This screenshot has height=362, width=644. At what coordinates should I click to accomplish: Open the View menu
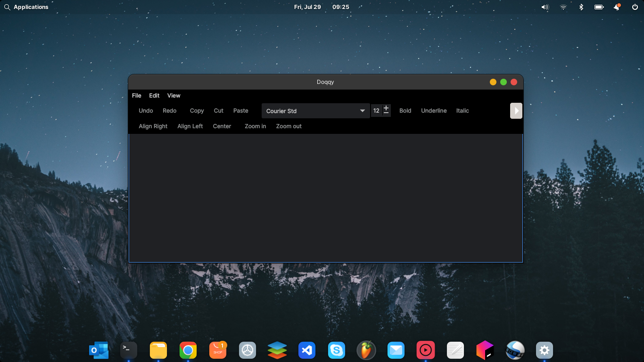pos(173,95)
